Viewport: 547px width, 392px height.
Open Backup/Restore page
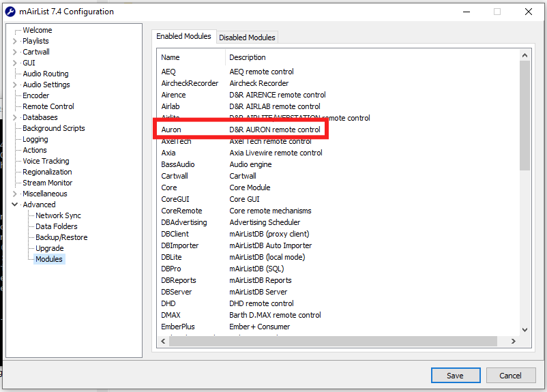click(61, 237)
